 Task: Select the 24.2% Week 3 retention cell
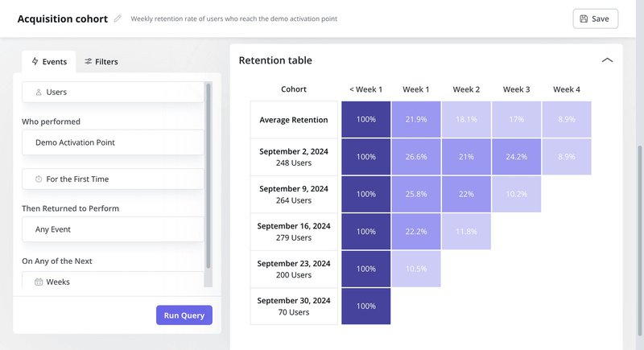tap(516, 157)
